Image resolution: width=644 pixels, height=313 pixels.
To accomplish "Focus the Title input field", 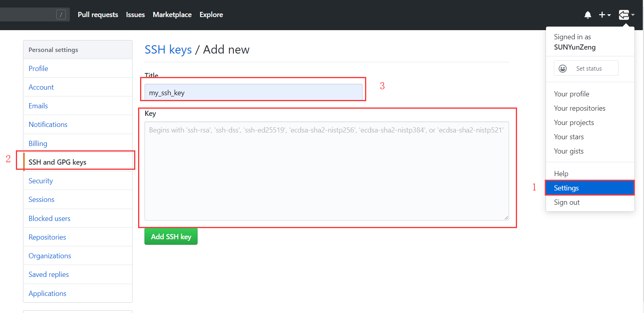I will point(253,92).
